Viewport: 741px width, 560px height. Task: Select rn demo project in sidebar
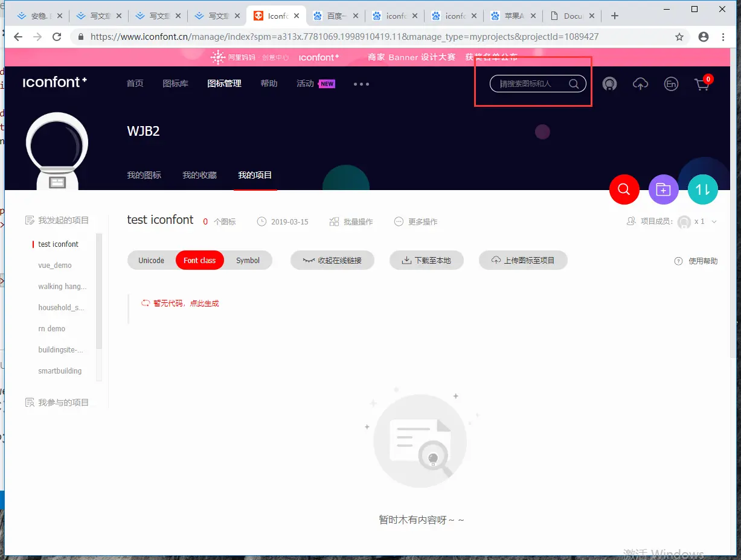point(51,329)
